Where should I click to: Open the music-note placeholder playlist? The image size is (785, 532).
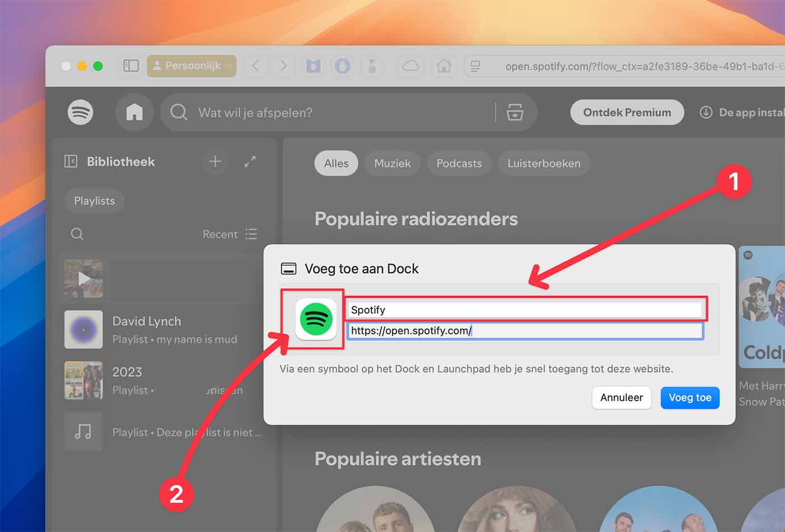tap(164, 432)
